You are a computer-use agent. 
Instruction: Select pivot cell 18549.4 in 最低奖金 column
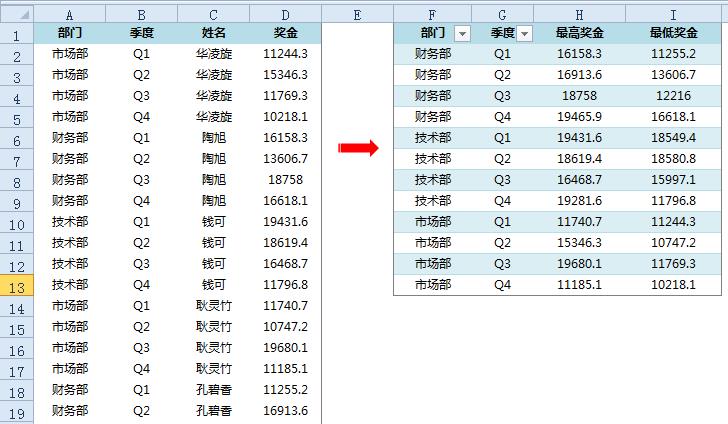674,138
